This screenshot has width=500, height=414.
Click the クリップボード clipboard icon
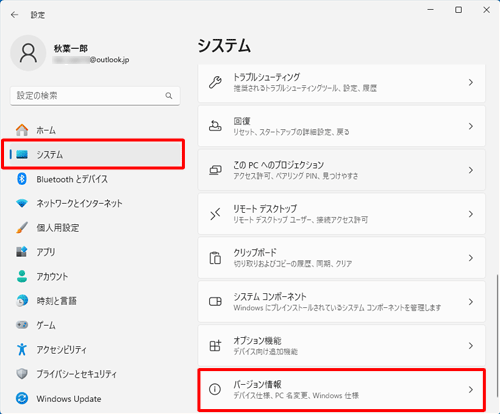tap(215, 258)
